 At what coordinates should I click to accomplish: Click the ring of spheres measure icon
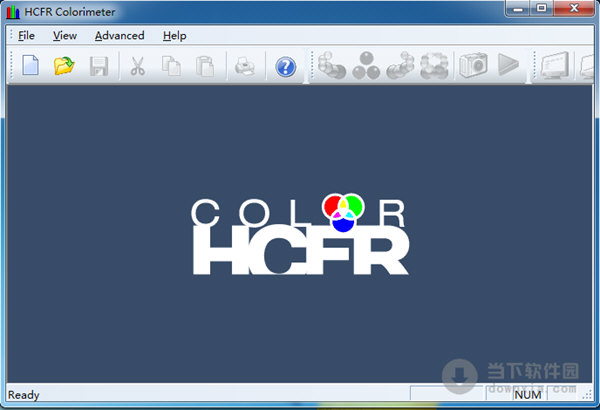(x=434, y=65)
